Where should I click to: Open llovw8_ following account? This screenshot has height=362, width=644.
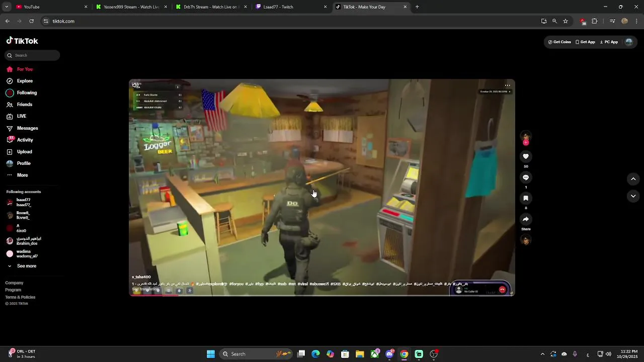pyautogui.click(x=18, y=215)
